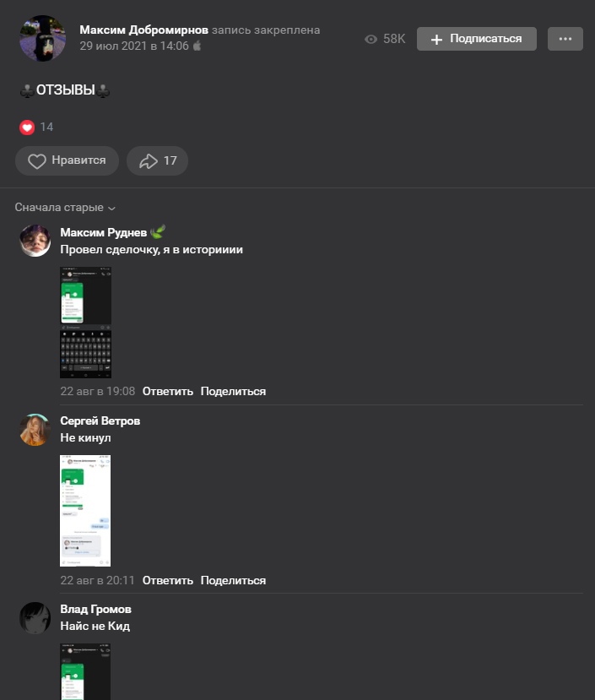The width and height of the screenshot is (595, 700).
Task: Click the red heart reactions icon
Action: point(27,128)
